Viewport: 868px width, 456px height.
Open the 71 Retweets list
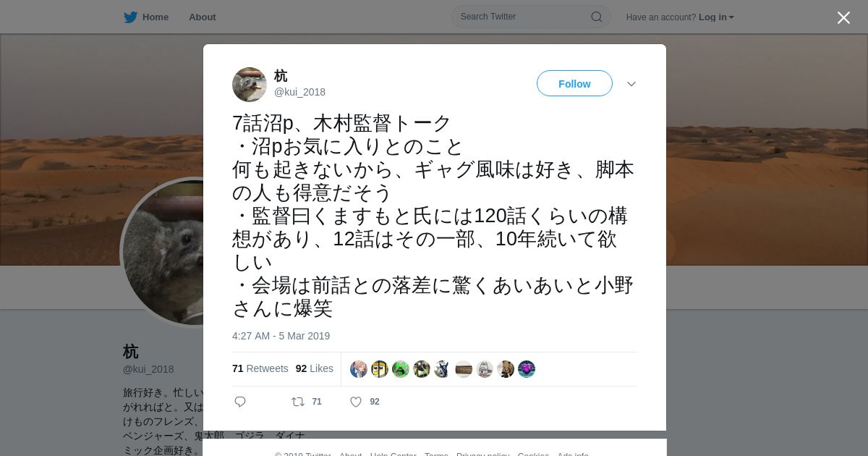(x=260, y=368)
